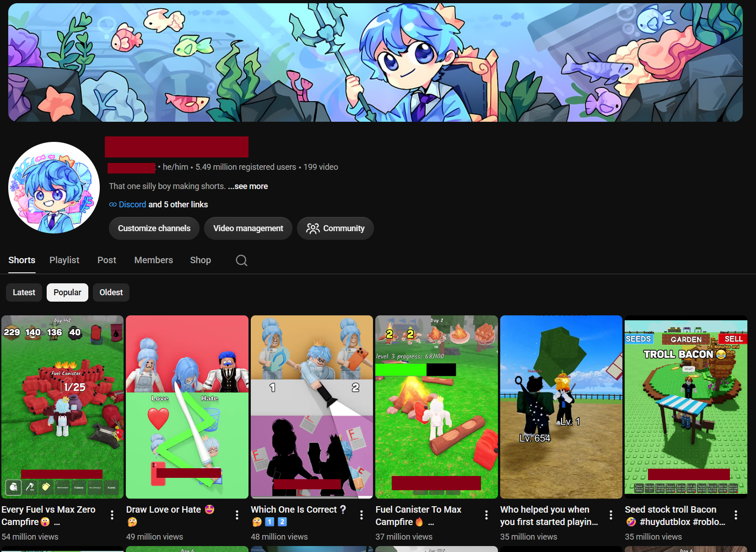Switch to the Shorts tab

click(22, 260)
